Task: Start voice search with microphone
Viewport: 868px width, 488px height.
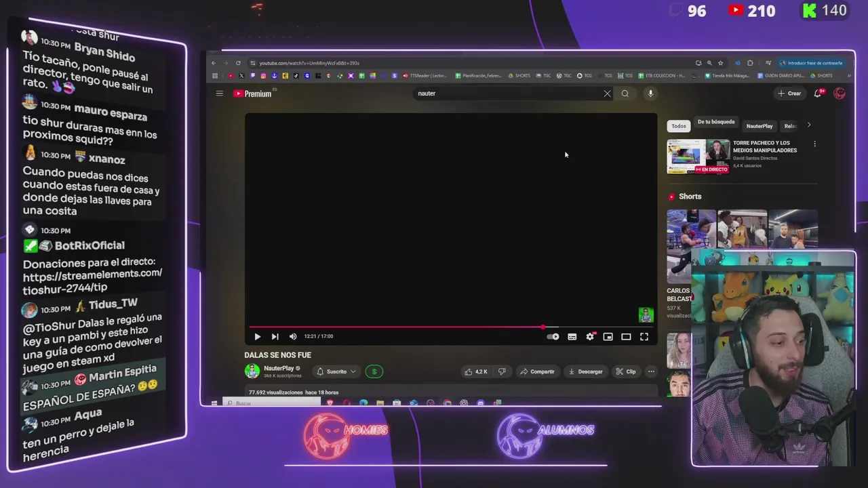Action: coord(650,94)
